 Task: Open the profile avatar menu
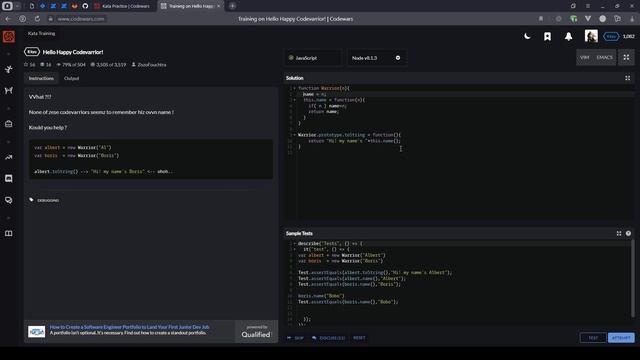pos(591,36)
